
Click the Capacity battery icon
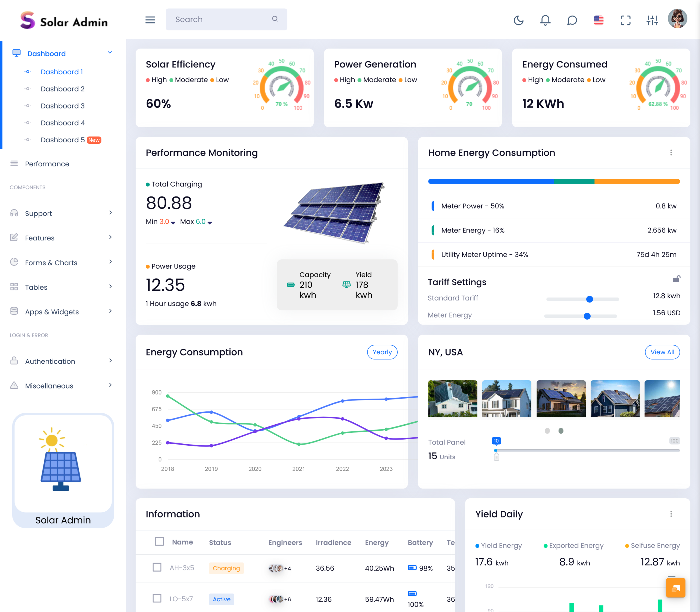click(291, 285)
